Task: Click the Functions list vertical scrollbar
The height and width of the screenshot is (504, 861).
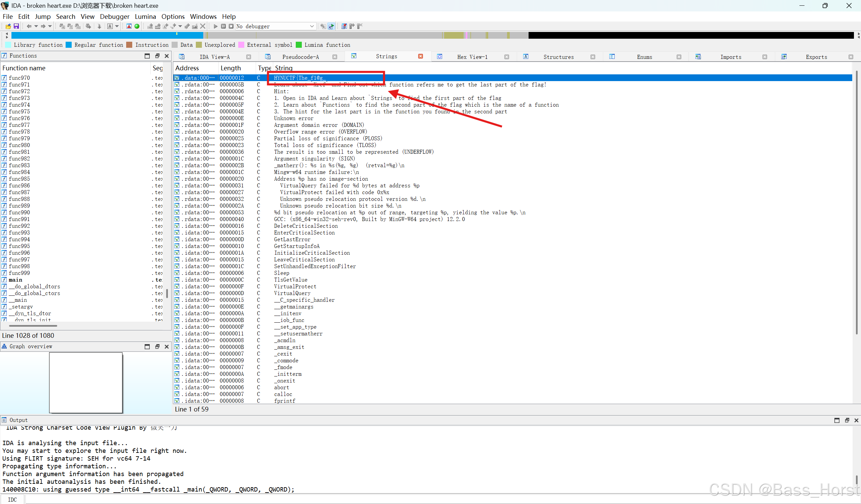Action: coord(167,293)
